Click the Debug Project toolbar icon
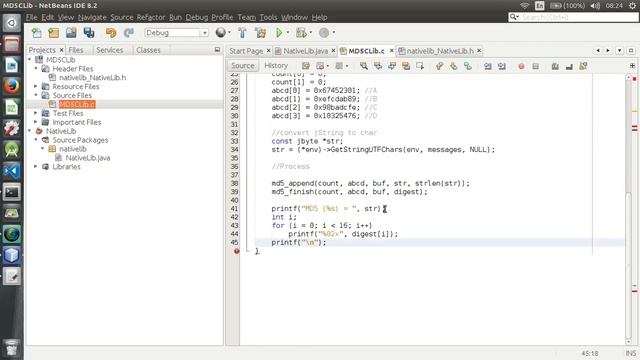Viewport: 640px width, 360px height. tap(301, 33)
